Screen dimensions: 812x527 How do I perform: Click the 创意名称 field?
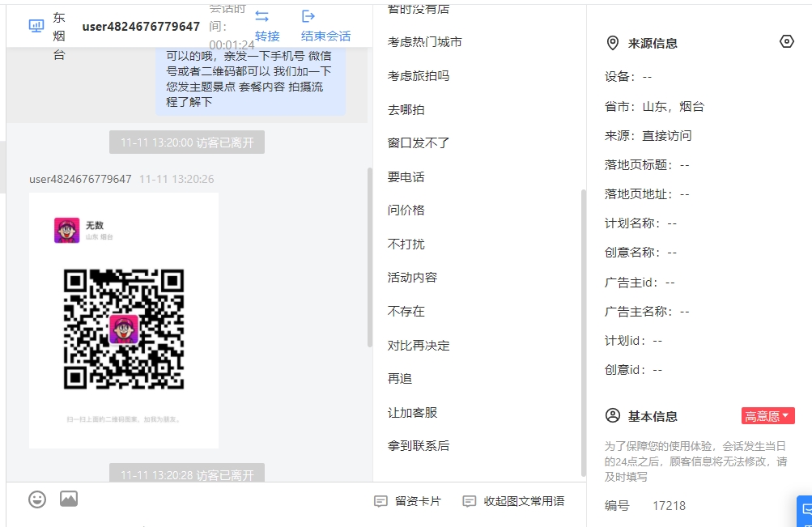(x=640, y=252)
